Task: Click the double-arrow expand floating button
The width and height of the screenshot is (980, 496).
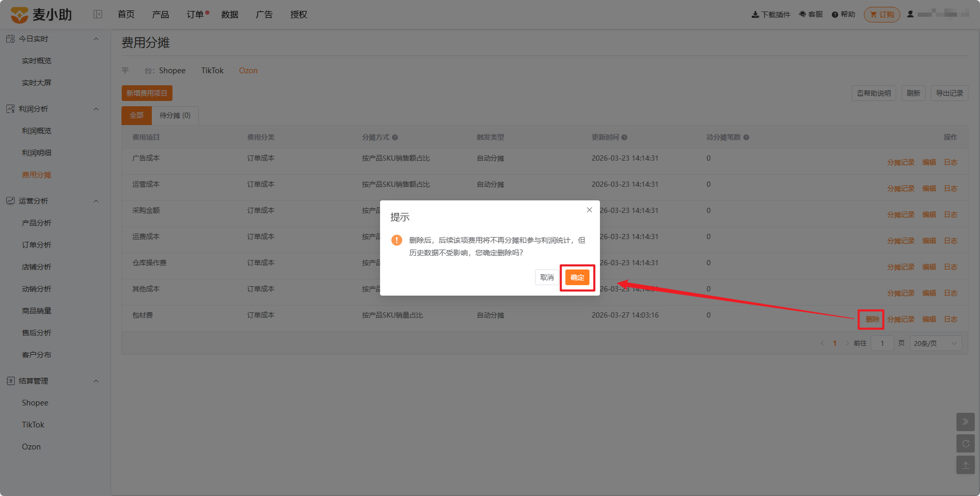Action: pos(966,422)
